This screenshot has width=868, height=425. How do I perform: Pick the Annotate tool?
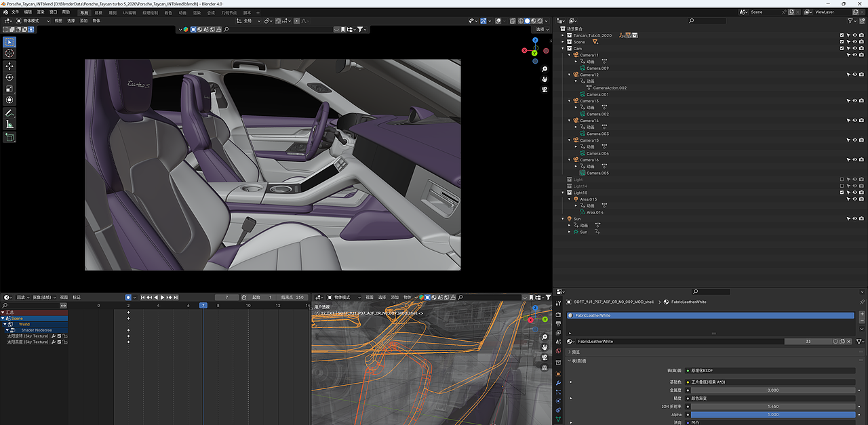9,113
